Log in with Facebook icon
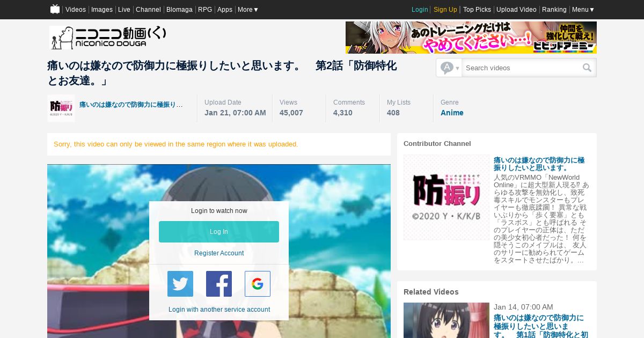This screenshot has width=644, height=338. tap(219, 284)
